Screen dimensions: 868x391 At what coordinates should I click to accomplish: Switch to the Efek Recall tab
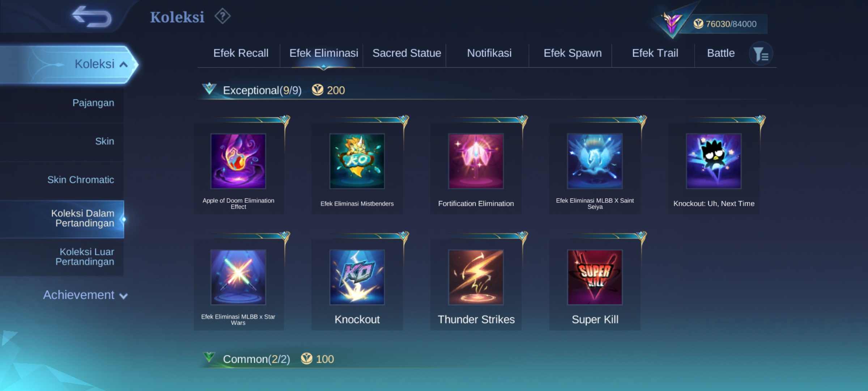coord(241,53)
